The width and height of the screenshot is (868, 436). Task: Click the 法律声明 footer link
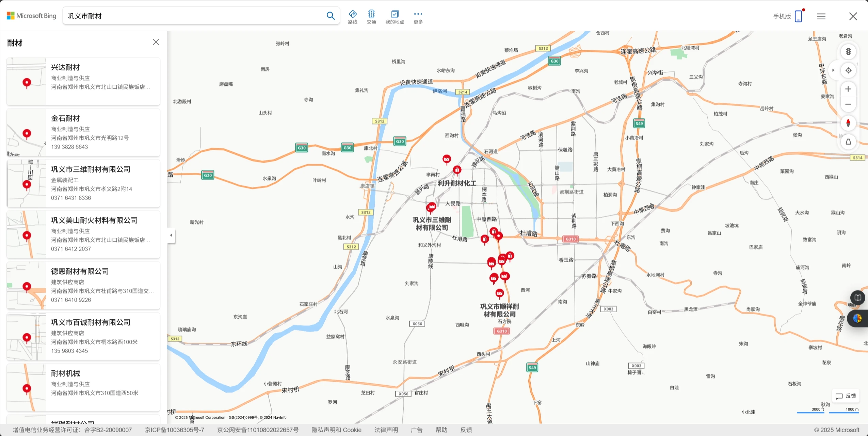386,430
